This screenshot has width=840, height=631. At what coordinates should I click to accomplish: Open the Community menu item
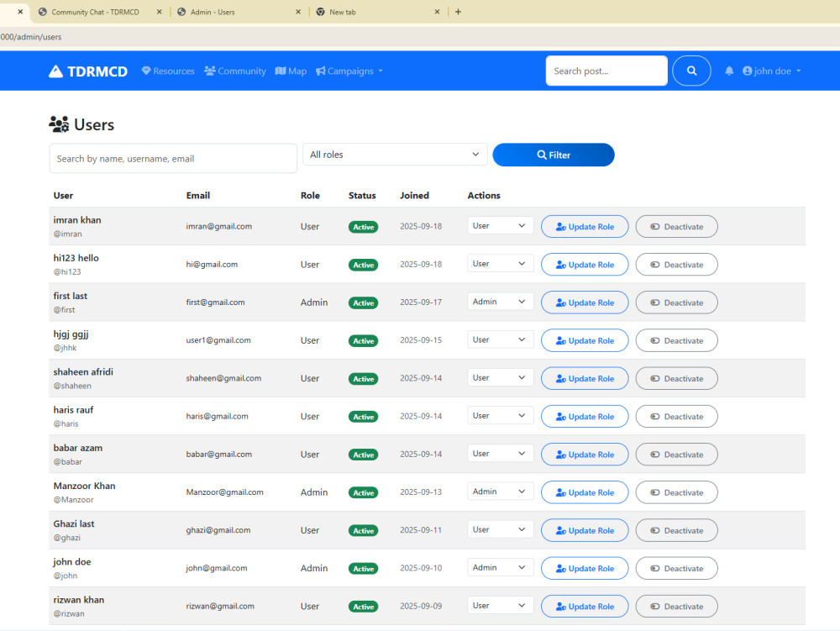[235, 71]
